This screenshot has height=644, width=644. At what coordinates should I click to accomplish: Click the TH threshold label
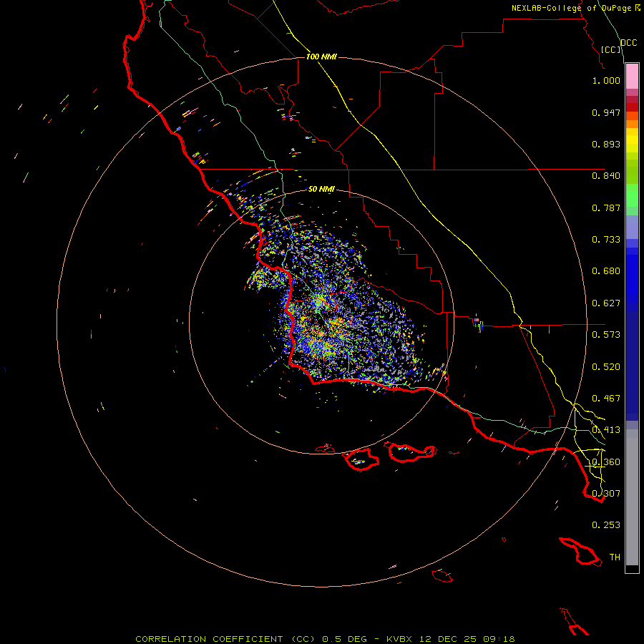click(x=615, y=557)
